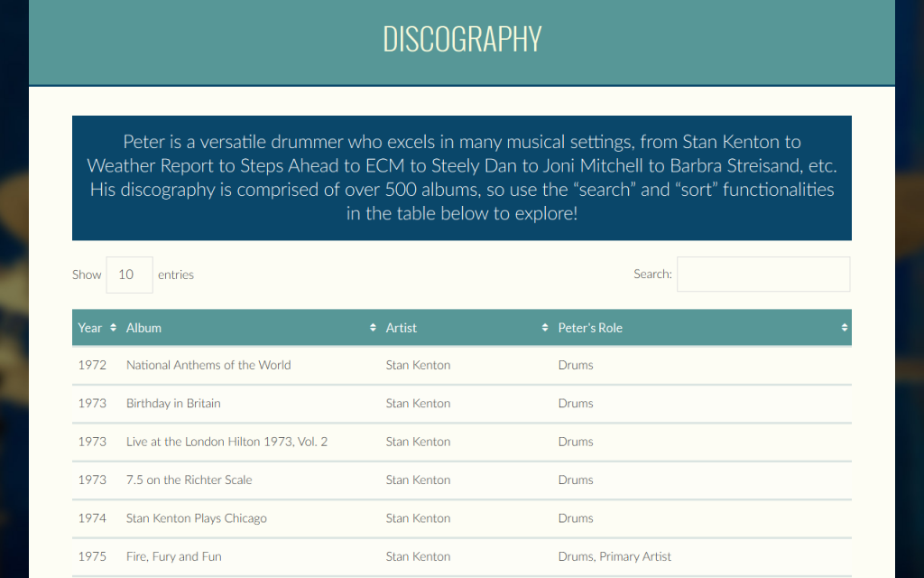The width and height of the screenshot is (924, 578).
Task: Open the Show entries count dropdown
Action: coord(130,275)
